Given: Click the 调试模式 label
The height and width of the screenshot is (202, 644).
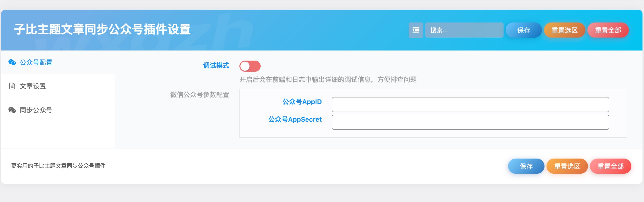Looking at the screenshot, I should [216, 66].
